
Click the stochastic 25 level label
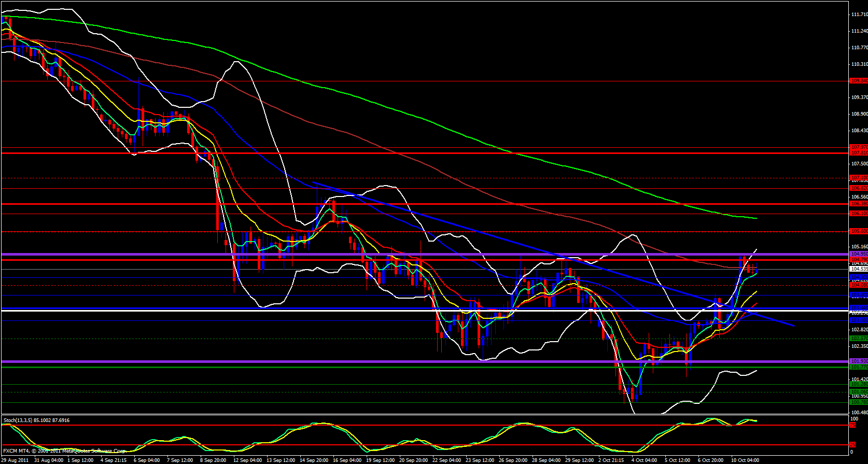(x=852, y=445)
